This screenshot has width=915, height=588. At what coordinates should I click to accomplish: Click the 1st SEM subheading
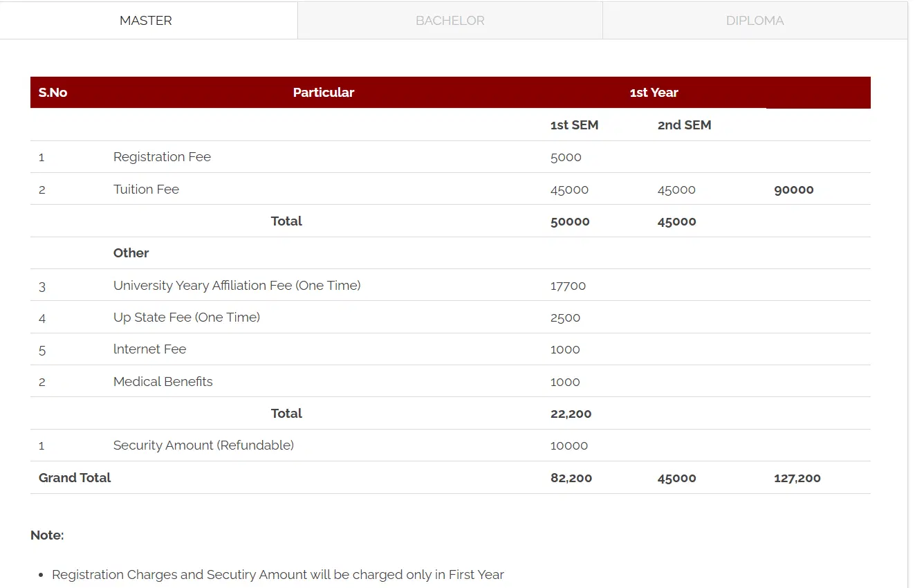click(x=574, y=125)
